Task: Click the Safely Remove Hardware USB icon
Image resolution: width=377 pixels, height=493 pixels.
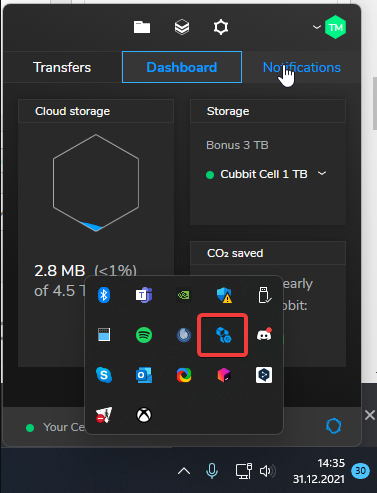Action: click(x=264, y=295)
